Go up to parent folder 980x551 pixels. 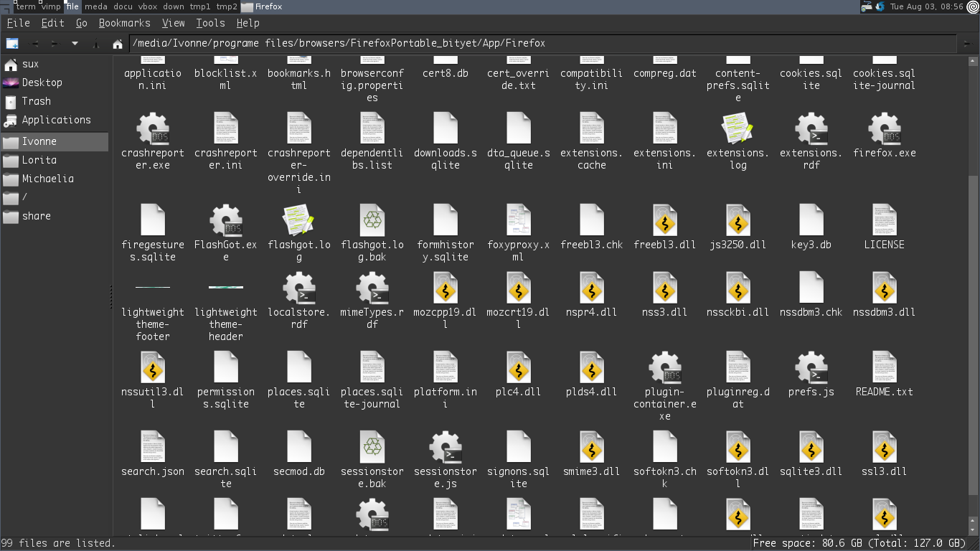[x=95, y=44]
